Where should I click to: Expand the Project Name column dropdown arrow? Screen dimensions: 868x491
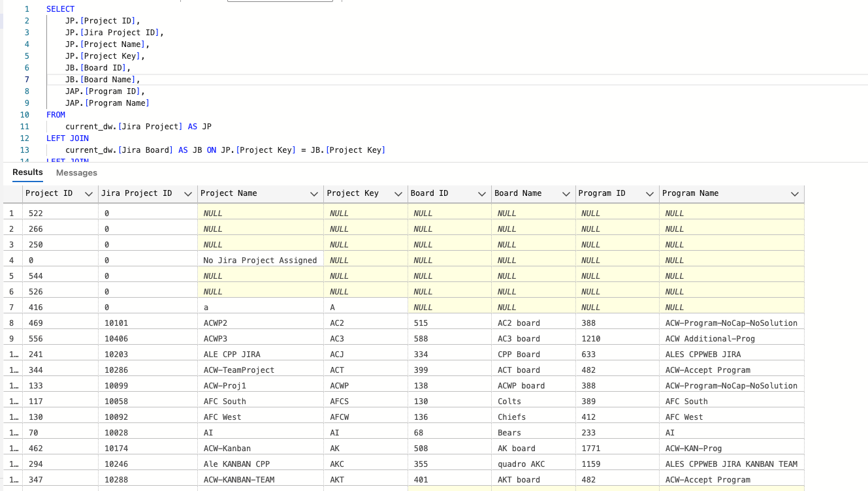[314, 194]
